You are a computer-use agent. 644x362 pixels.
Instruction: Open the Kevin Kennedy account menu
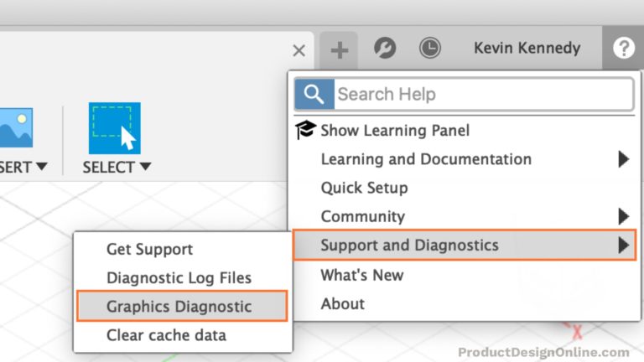click(527, 48)
